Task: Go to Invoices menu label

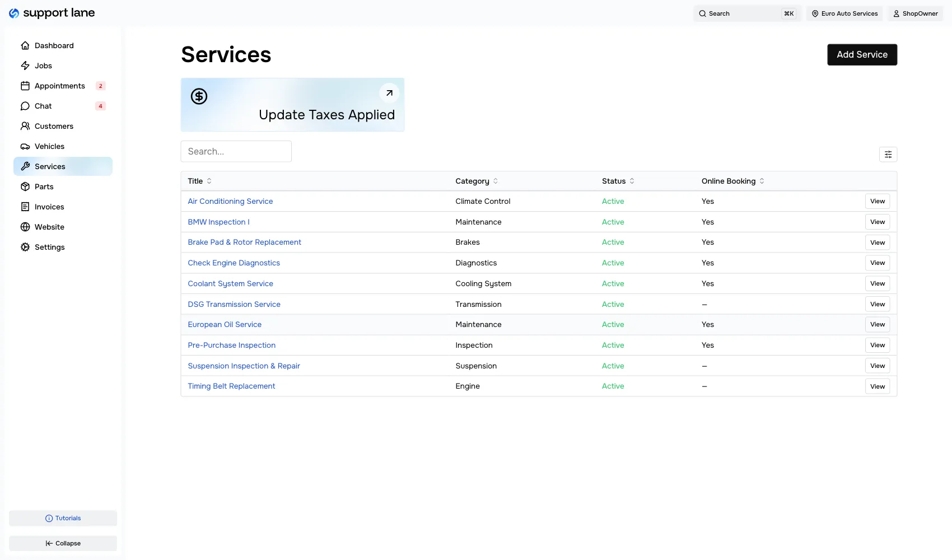Action: [x=49, y=207]
